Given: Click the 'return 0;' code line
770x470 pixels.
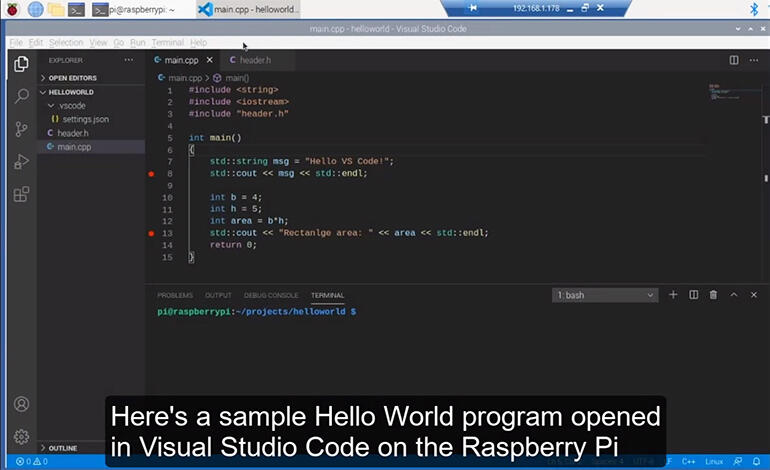Looking at the screenshot, I should [233, 245].
